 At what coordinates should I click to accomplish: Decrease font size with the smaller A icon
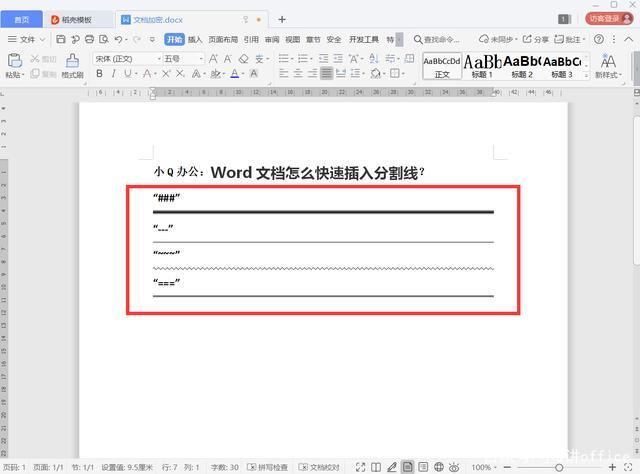coord(228,59)
